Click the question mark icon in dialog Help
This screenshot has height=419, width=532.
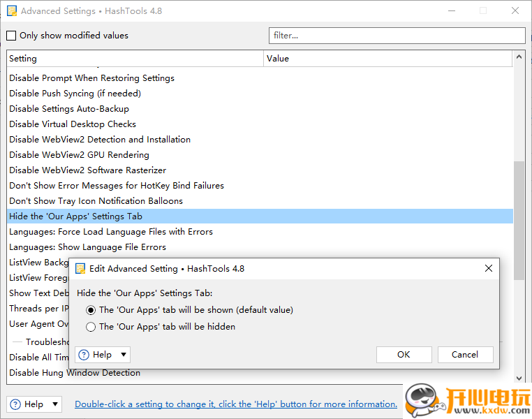[84, 355]
